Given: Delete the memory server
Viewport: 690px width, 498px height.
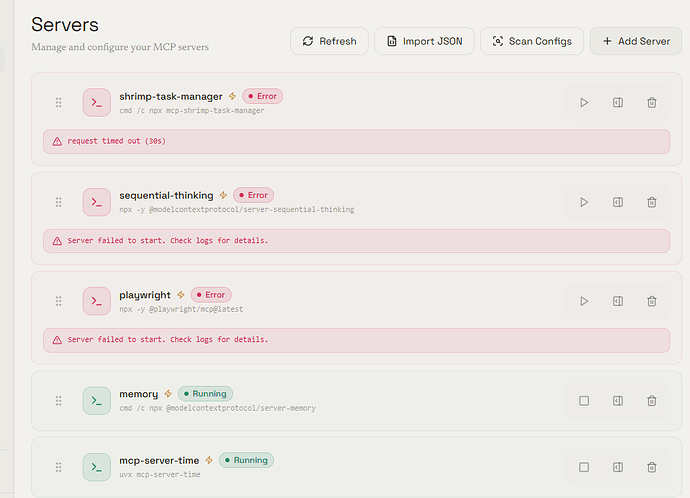Looking at the screenshot, I should point(652,401).
